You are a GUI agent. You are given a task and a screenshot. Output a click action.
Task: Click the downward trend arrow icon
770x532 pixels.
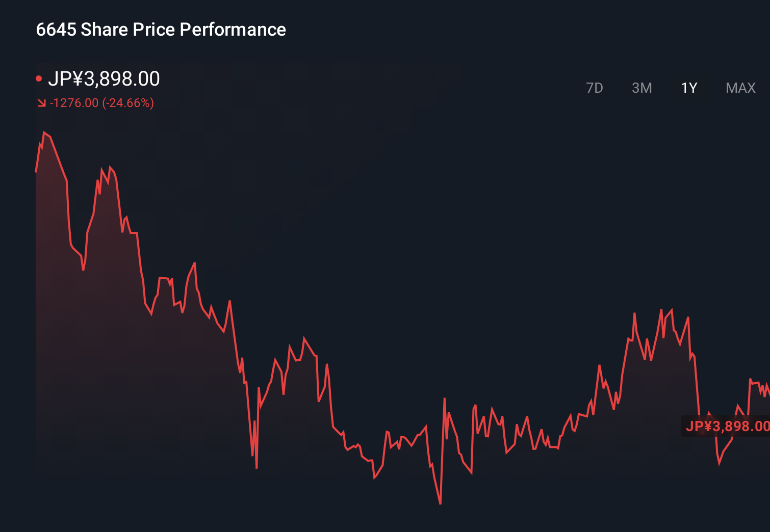[x=41, y=102]
